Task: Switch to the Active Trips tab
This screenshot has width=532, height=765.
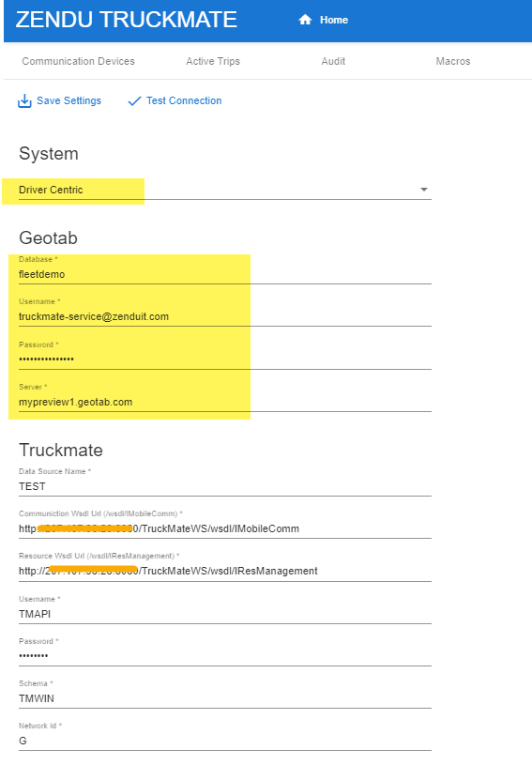Action: point(213,61)
